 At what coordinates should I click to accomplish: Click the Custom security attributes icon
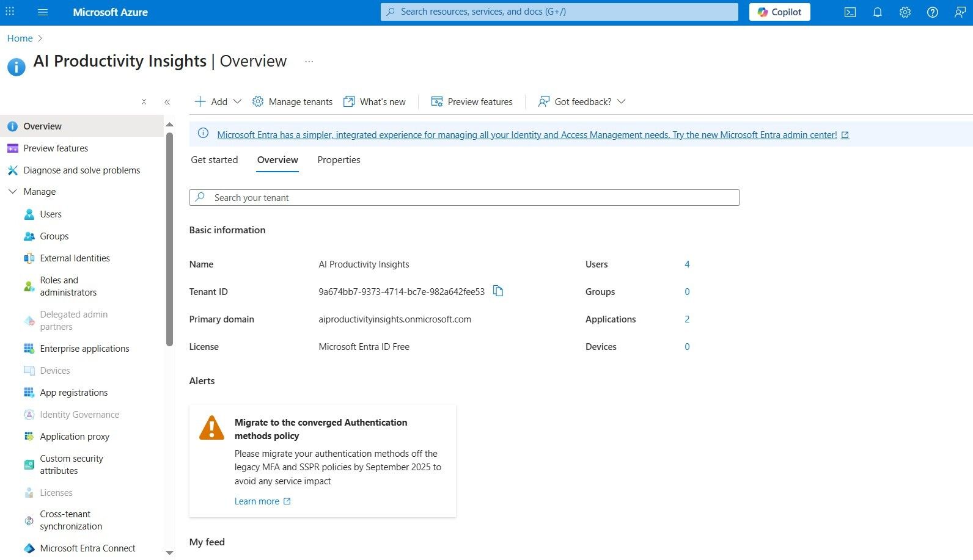point(29,465)
